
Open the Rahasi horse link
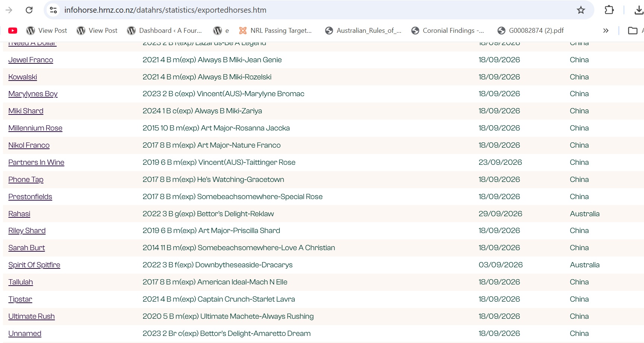click(x=19, y=214)
